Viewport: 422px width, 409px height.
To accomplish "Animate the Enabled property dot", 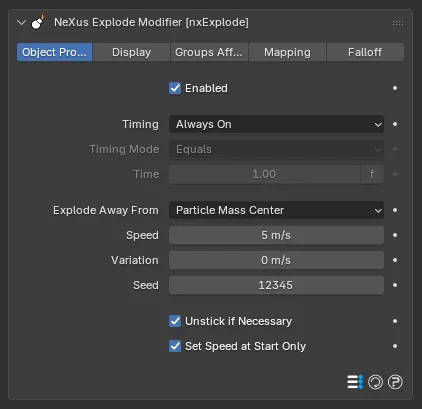I will pyautogui.click(x=395, y=88).
